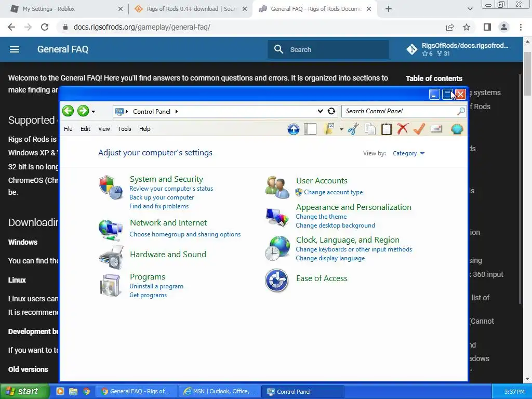Click the Ease of Access icon
This screenshot has height=399, width=532.
click(x=277, y=280)
